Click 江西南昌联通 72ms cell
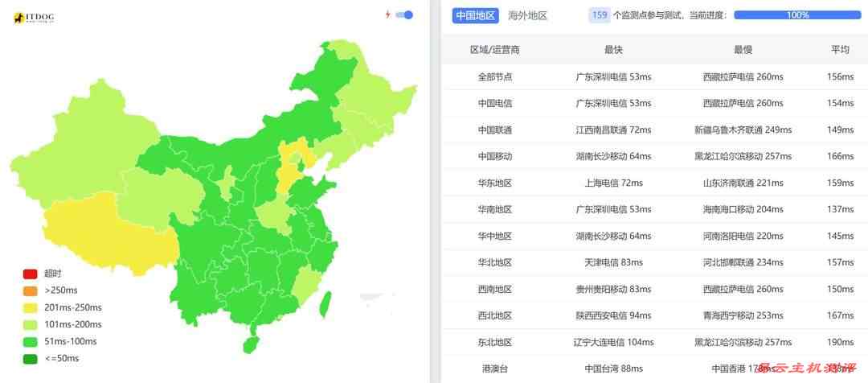This screenshot has width=868, height=383. pyautogui.click(x=613, y=130)
